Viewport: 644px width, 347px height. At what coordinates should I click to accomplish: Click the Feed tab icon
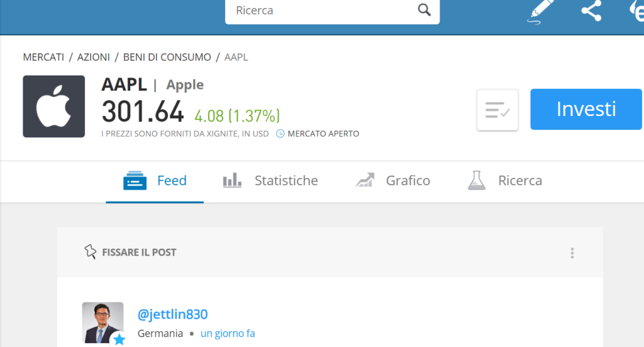(135, 181)
